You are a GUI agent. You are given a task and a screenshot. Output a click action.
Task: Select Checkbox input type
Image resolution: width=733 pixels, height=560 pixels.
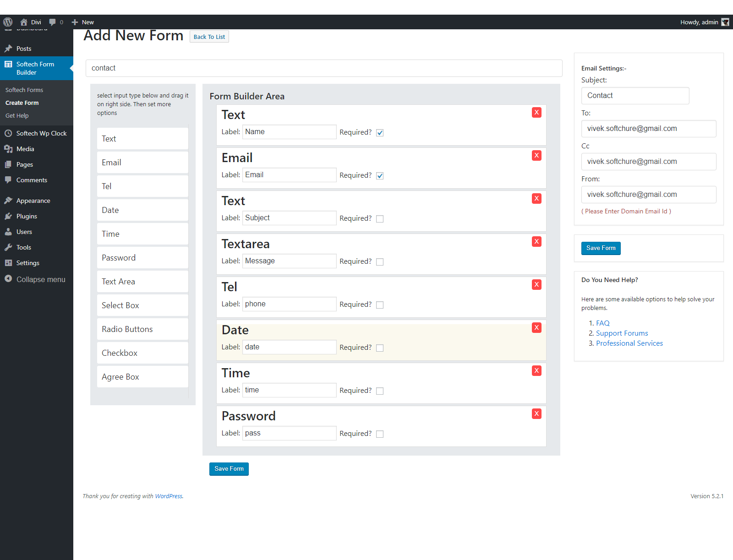[142, 353]
